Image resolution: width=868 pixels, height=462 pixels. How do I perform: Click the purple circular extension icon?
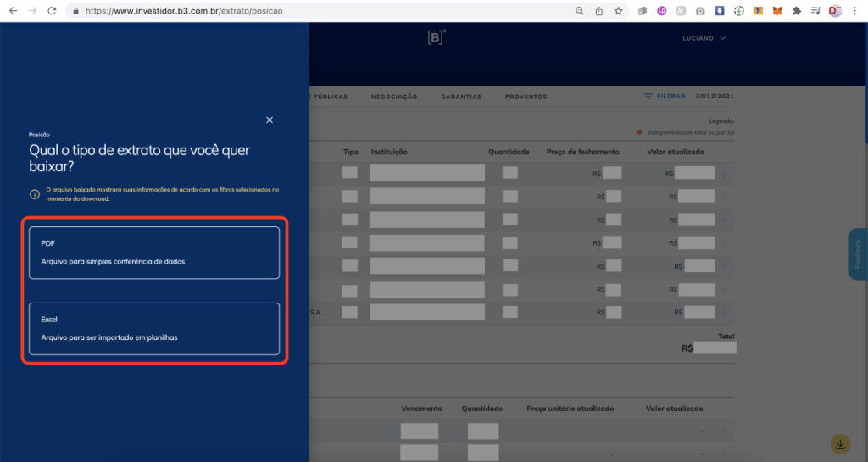click(661, 11)
